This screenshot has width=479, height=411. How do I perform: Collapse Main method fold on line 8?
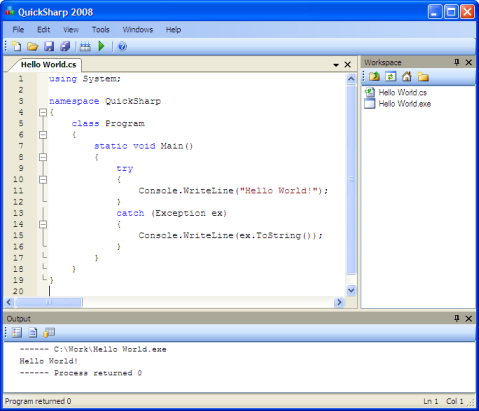43,157
